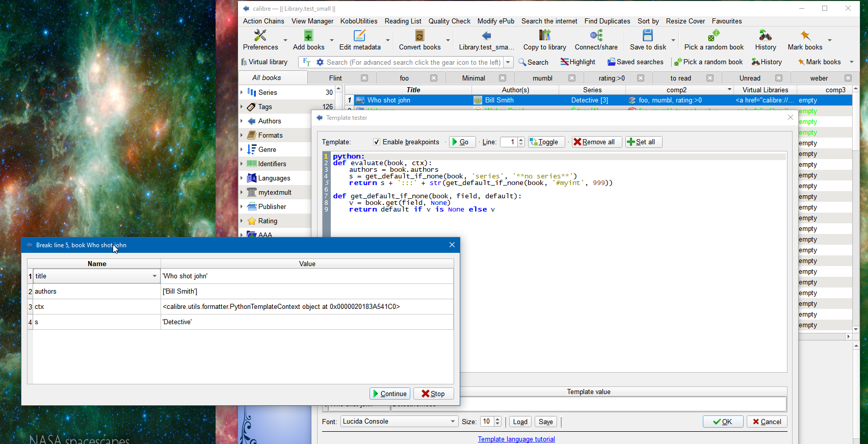
Task: Toggle full text search icon
Action: pos(307,62)
